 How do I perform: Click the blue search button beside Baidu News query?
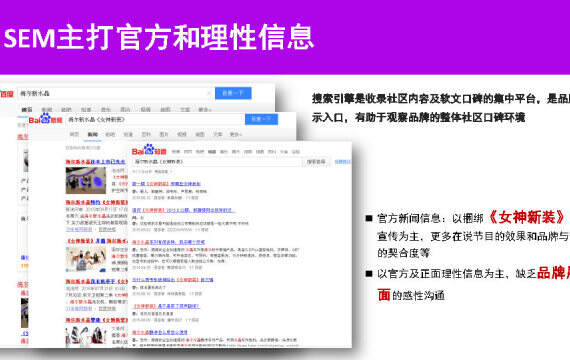[x=261, y=119]
